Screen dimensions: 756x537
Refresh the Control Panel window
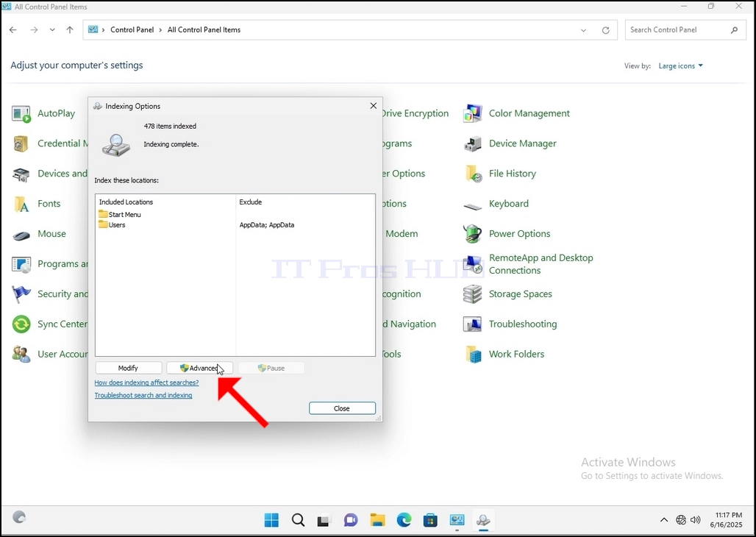(605, 30)
